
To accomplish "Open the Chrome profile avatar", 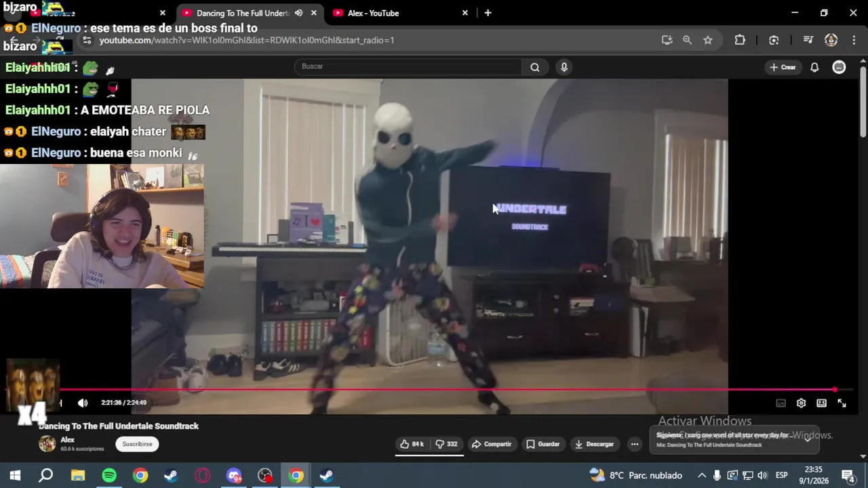I will (x=831, y=40).
